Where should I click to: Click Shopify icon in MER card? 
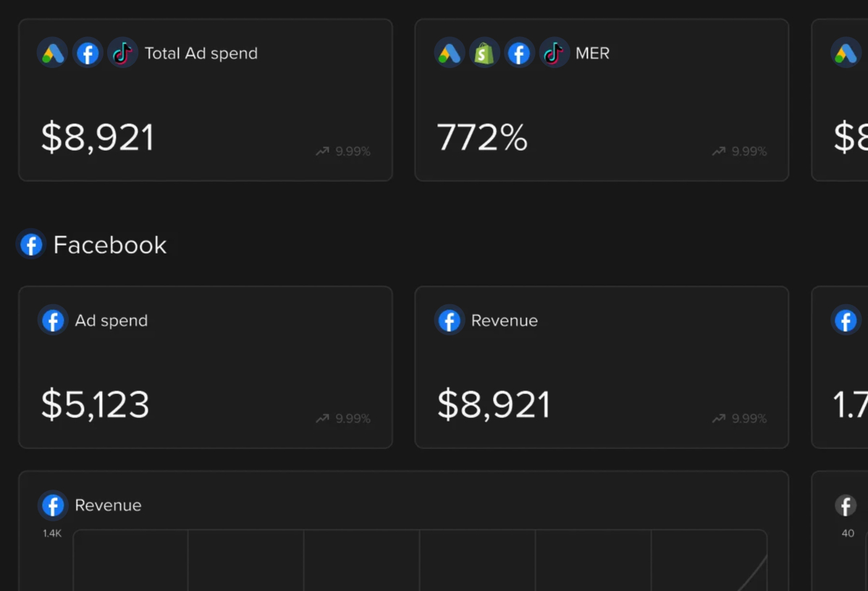point(484,53)
